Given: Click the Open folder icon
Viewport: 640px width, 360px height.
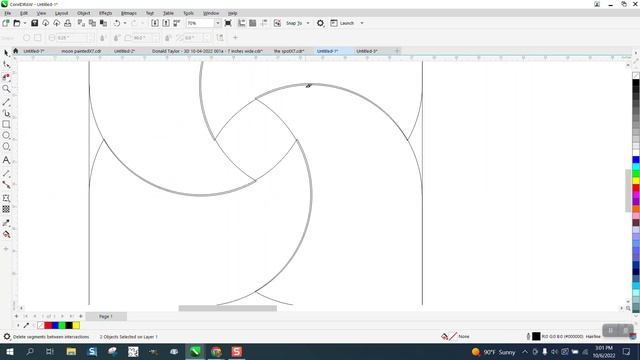Looking at the screenshot, I should tap(17, 23).
